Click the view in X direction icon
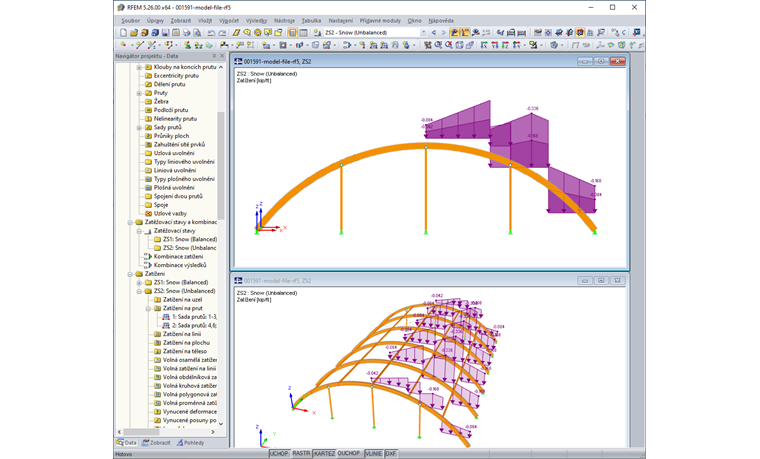 tap(484, 45)
